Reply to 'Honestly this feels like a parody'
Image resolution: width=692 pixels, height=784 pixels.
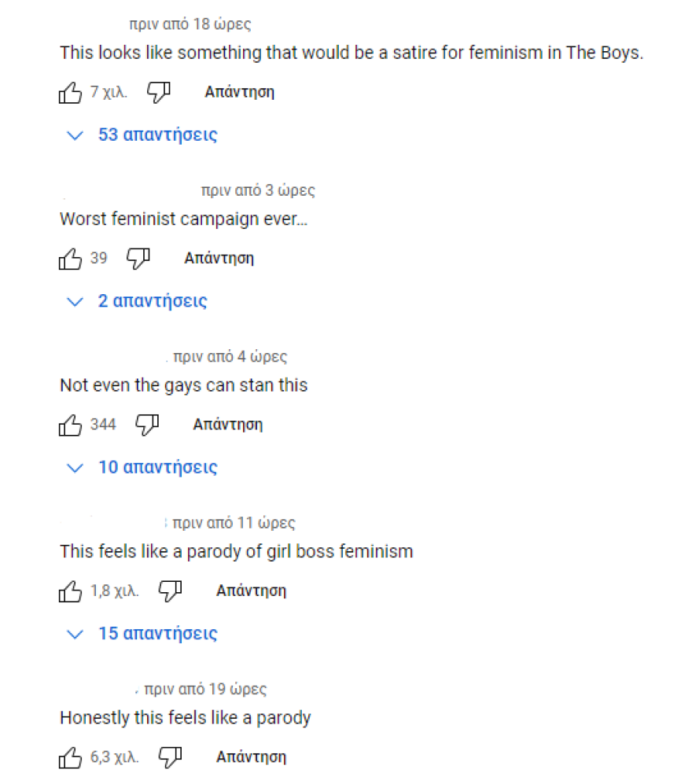pyautogui.click(x=251, y=757)
